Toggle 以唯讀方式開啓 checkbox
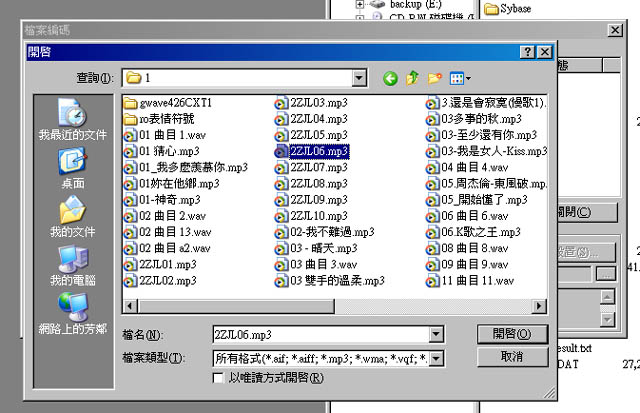Screen dimensions: 640x413 point(218,378)
